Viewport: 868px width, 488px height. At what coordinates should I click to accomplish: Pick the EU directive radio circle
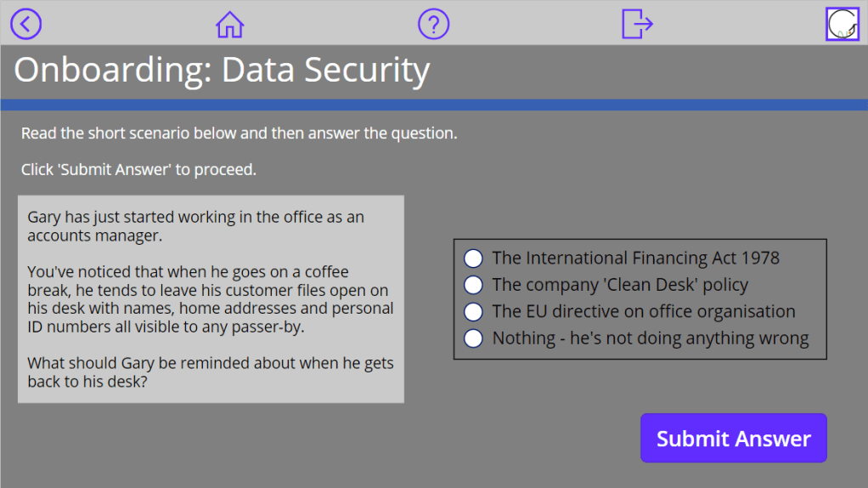[x=473, y=311]
